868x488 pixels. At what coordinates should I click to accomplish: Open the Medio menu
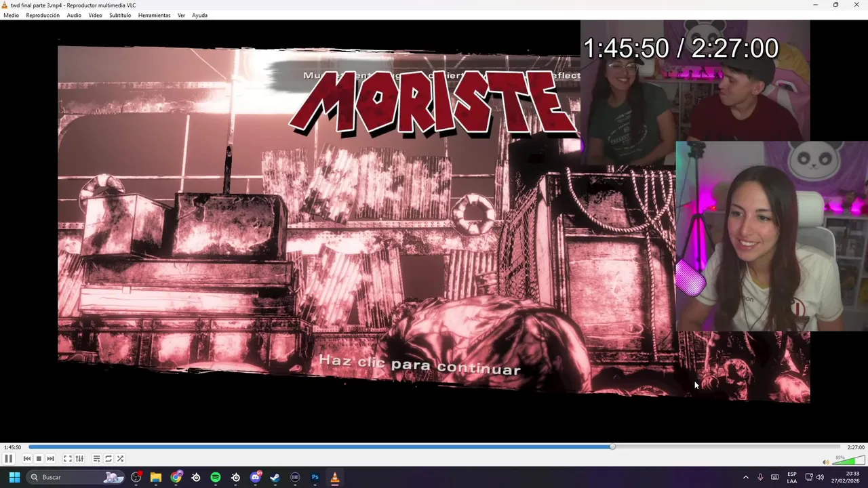tap(11, 15)
